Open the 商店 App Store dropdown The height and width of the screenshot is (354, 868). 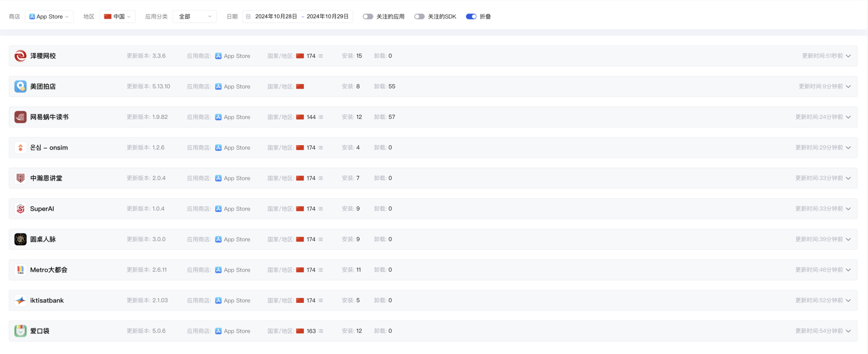pyautogui.click(x=49, y=17)
